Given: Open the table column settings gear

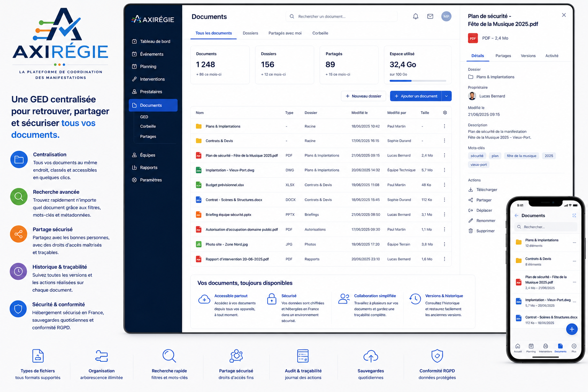Looking at the screenshot, I should (445, 113).
